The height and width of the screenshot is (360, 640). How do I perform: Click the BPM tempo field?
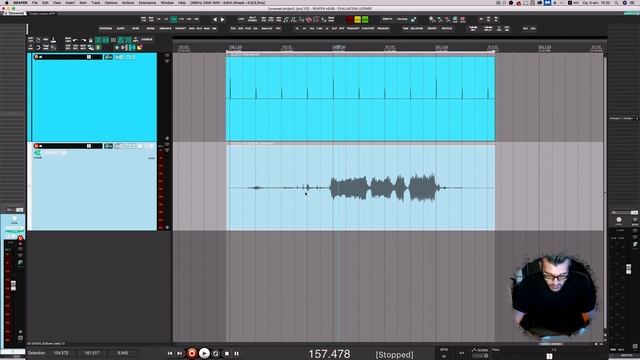coord(444,356)
